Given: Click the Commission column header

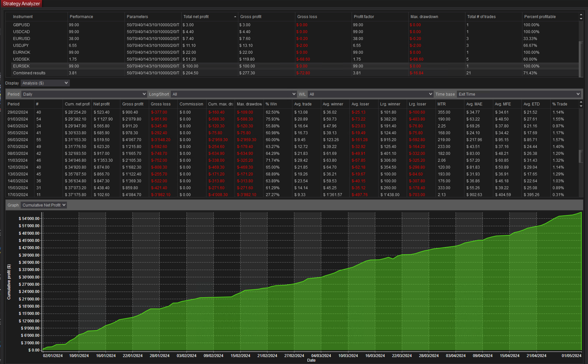Looking at the screenshot, I should click(x=191, y=104).
